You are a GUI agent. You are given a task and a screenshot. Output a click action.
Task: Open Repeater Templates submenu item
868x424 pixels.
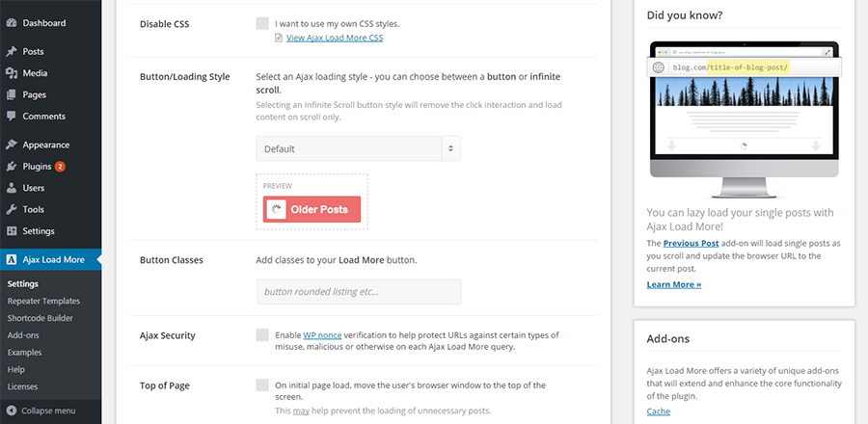tap(43, 302)
